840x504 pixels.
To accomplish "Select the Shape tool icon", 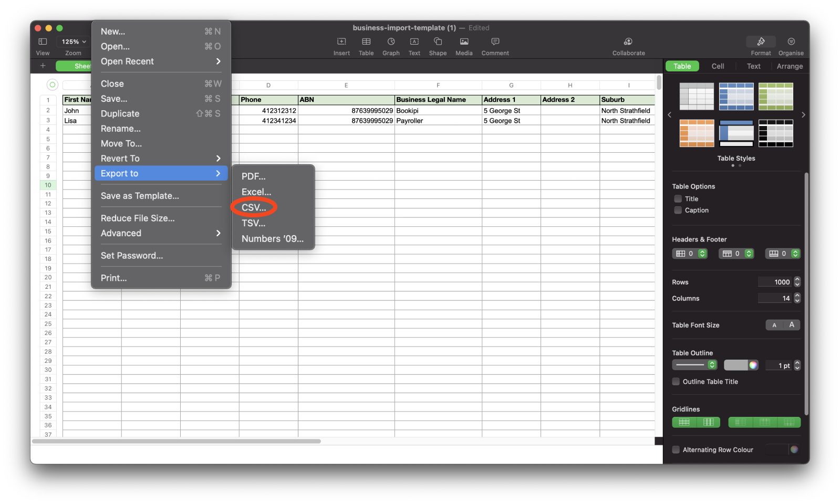I will [x=438, y=42].
